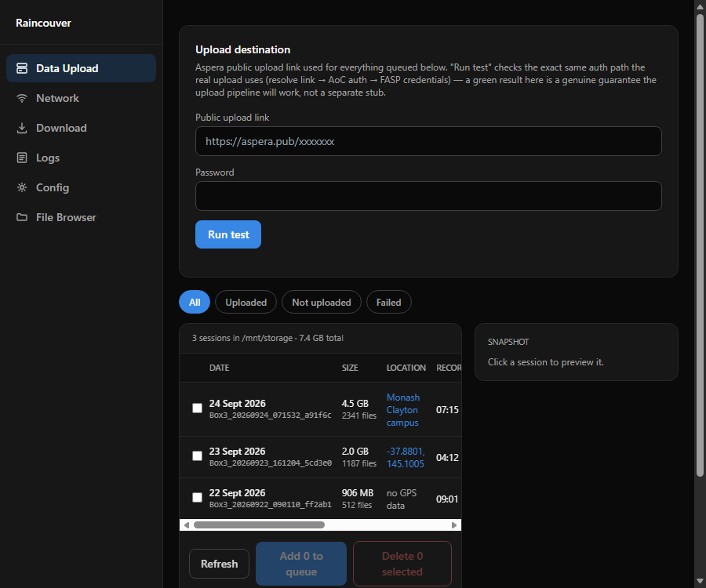Click the Download arrow icon
The image size is (706, 588).
click(x=22, y=128)
